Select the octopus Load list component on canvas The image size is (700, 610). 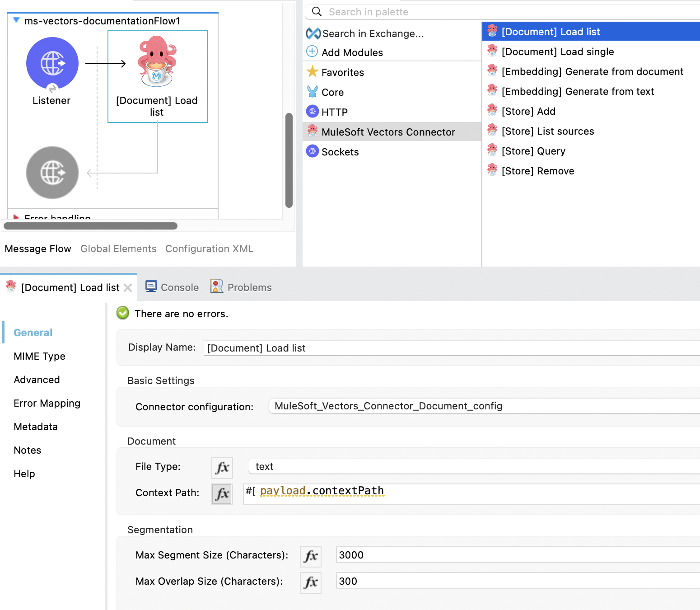pyautogui.click(x=157, y=61)
